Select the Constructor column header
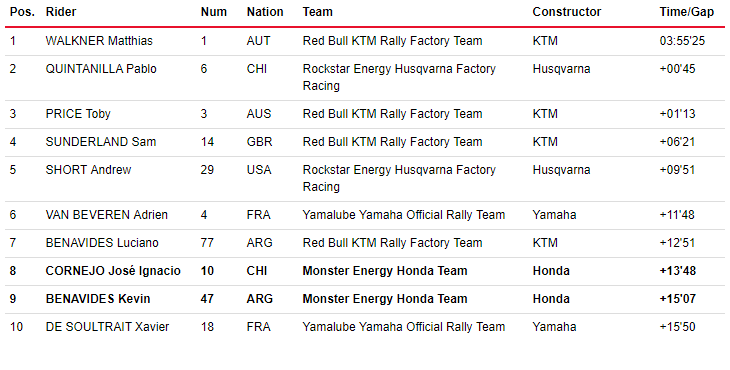 click(567, 12)
